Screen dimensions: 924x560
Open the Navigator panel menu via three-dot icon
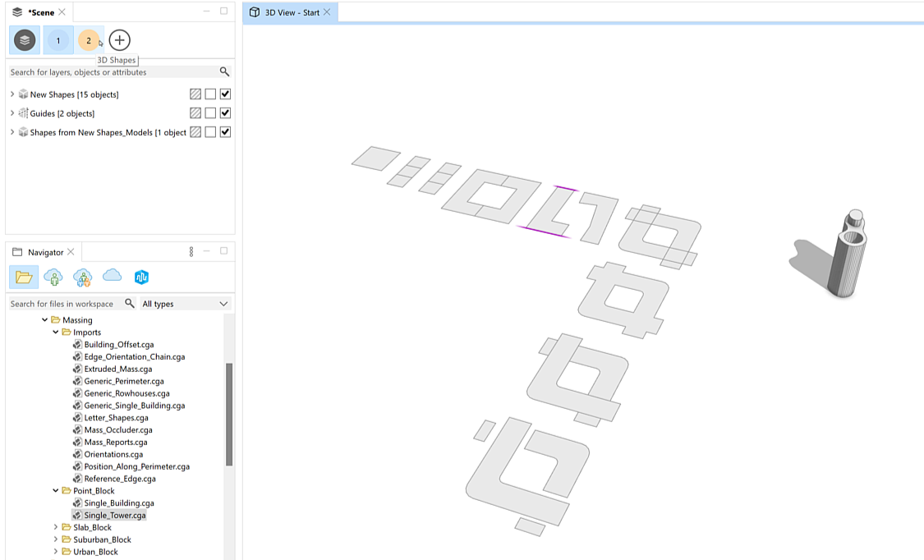191,252
